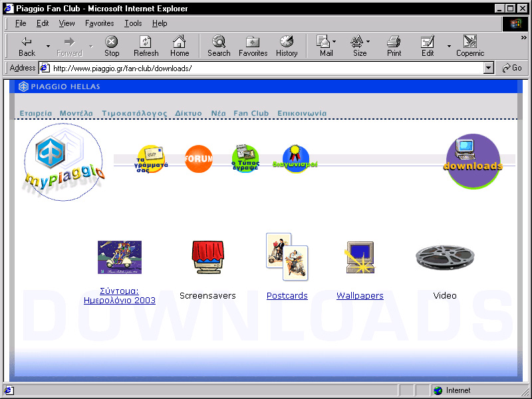Open the Δίκτυο navigation link
Viewport: 532px width, 399px height.
click(x=188, y=113)
